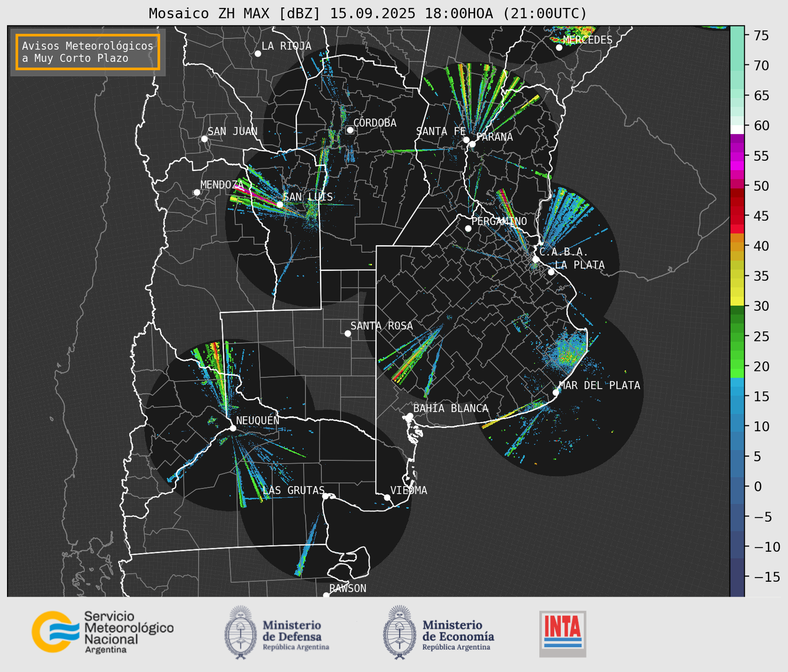
Task: Select the Bahía Blanca marker dot
Action: pyautogui.click(x=410, y=416)
